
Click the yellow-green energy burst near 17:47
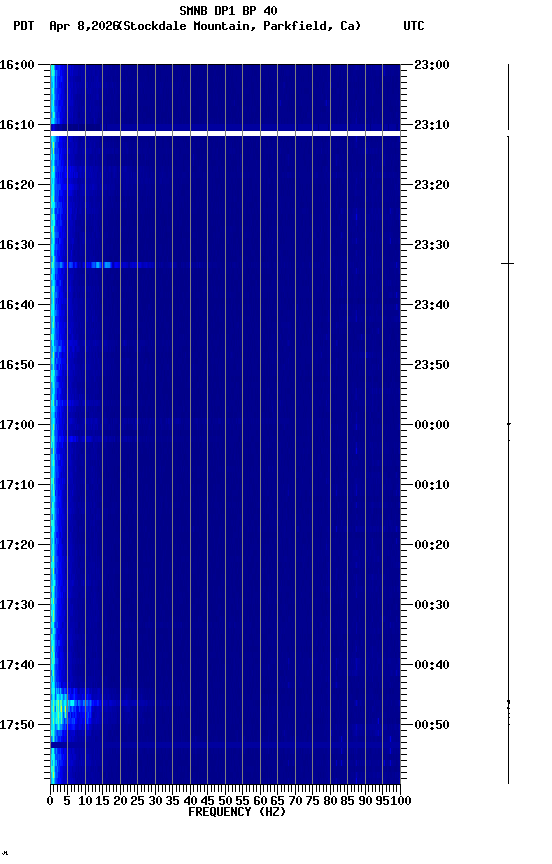coord(62,709)
